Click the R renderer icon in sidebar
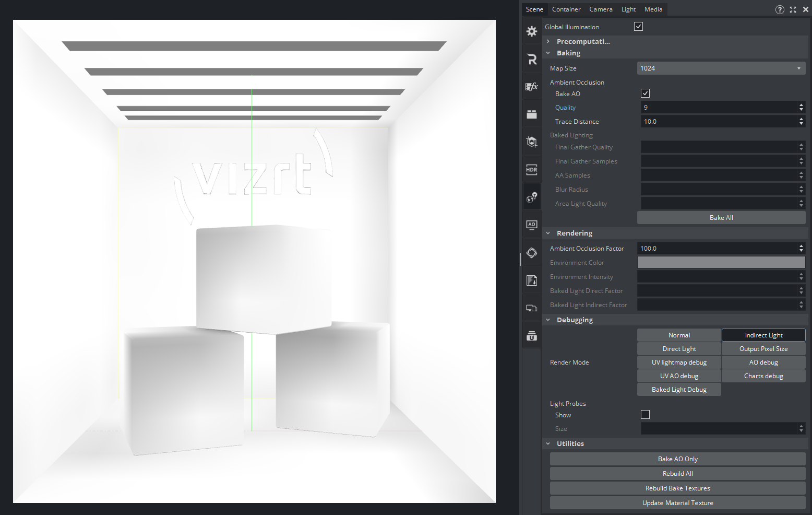 (x=531, y=60)
